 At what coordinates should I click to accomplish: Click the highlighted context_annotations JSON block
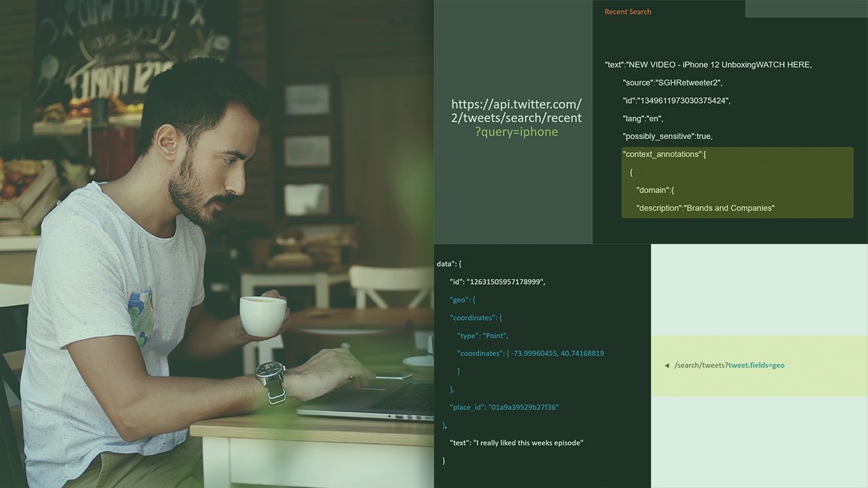(737, 182)
